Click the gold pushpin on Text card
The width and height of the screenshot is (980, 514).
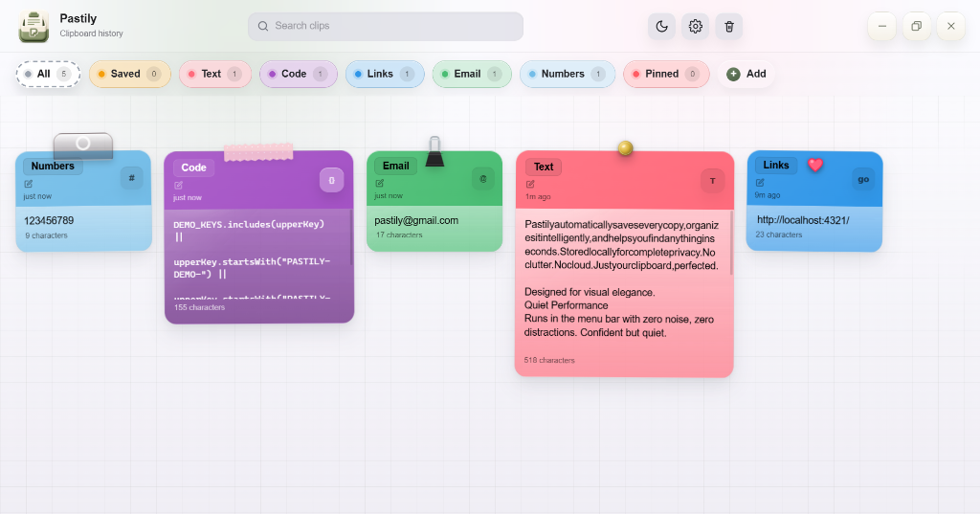(x=625, y=148)
